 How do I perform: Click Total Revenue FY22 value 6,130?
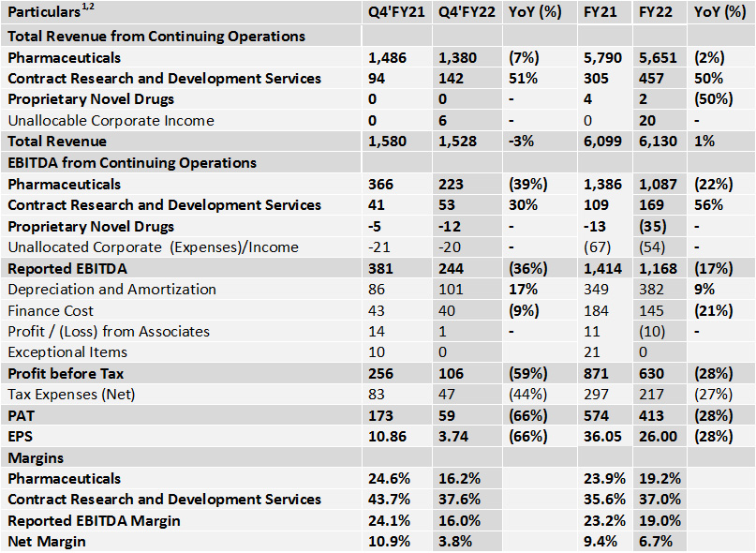point(659,142)
